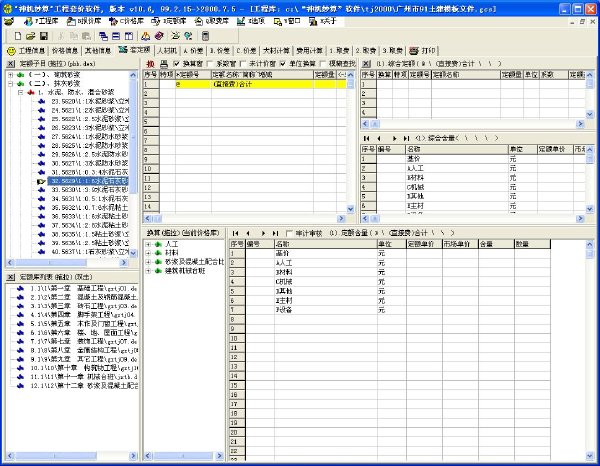Toggle the 未计价窗 checkbox

243,64
